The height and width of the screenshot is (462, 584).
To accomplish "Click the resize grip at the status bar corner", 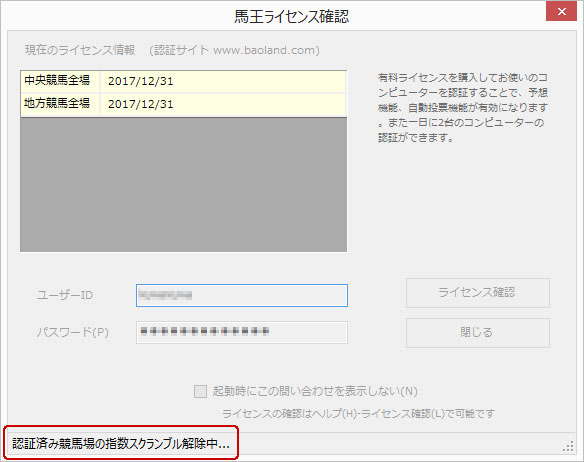I will point(568,446).
